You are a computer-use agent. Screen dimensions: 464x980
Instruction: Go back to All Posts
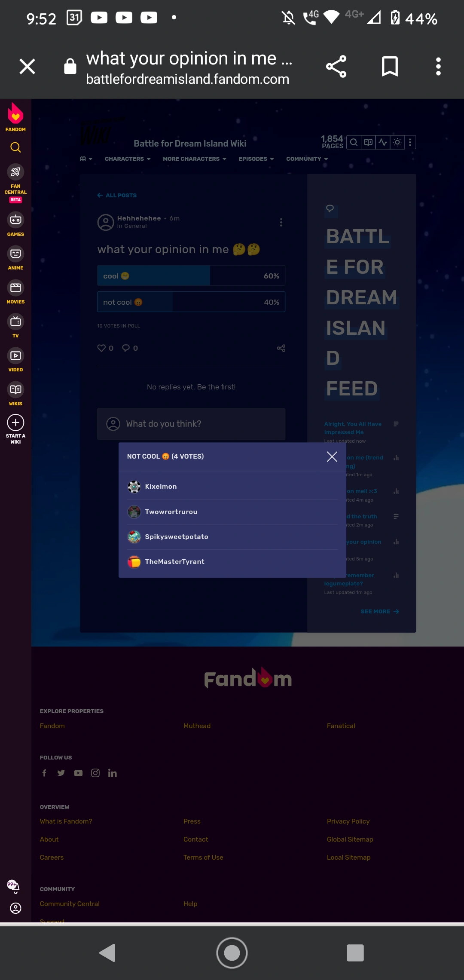point(117,196)
